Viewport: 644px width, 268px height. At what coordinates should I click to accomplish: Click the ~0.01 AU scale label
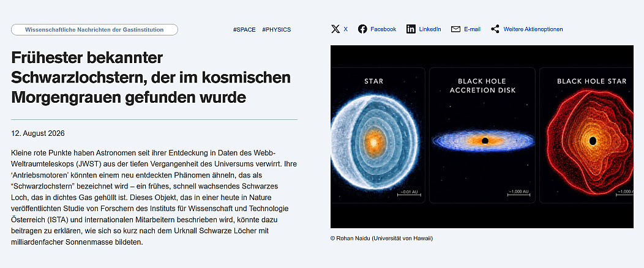pyautogui.click(x=409, y=192)
